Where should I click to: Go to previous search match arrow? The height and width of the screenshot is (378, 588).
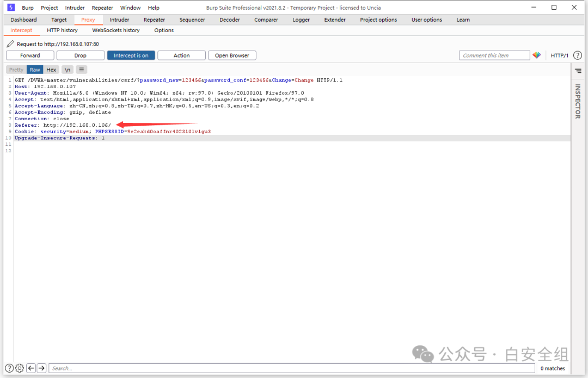click(31, 368)
